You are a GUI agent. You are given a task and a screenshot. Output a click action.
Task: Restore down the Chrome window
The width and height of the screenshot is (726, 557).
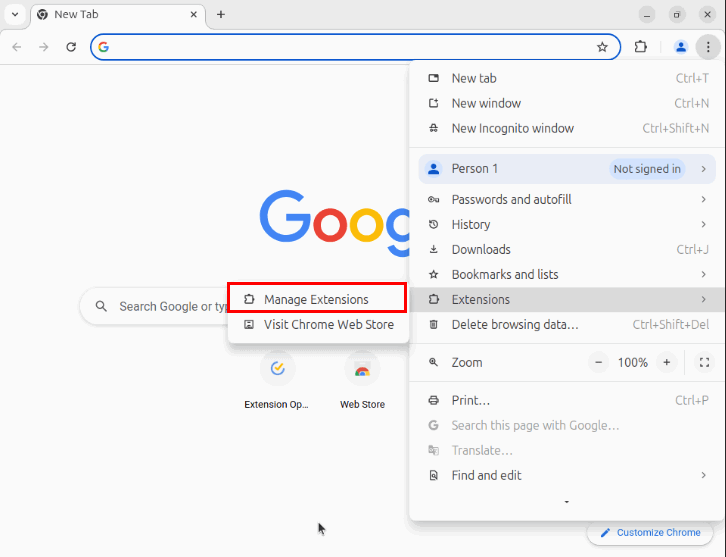click(x=677, y=14)
